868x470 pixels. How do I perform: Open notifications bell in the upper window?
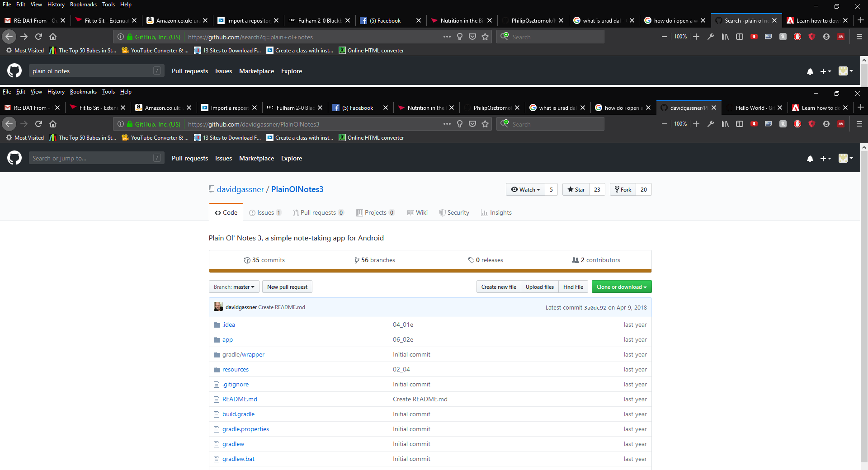(810, 71)
